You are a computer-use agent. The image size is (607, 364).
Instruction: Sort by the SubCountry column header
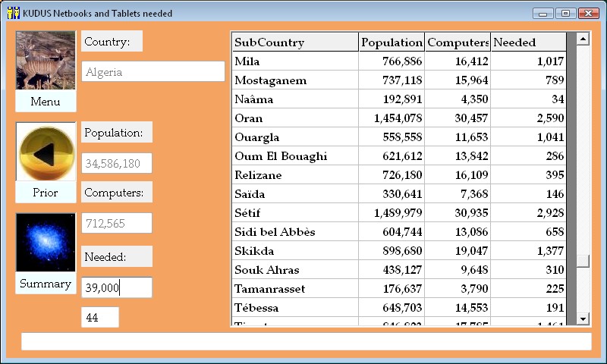point(294,42)
